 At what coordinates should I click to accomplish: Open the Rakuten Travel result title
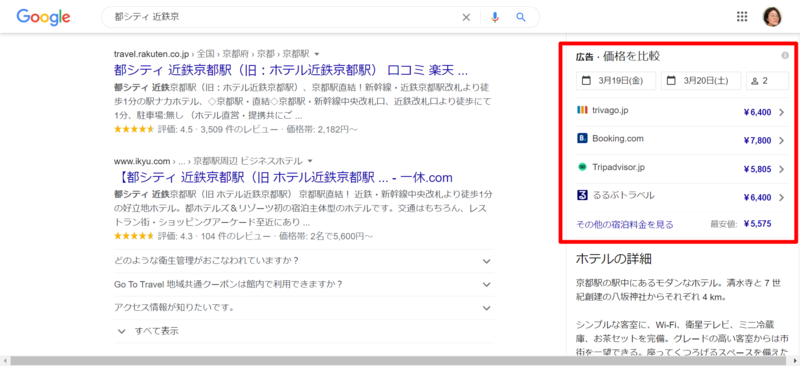click(x=291, y=69)
